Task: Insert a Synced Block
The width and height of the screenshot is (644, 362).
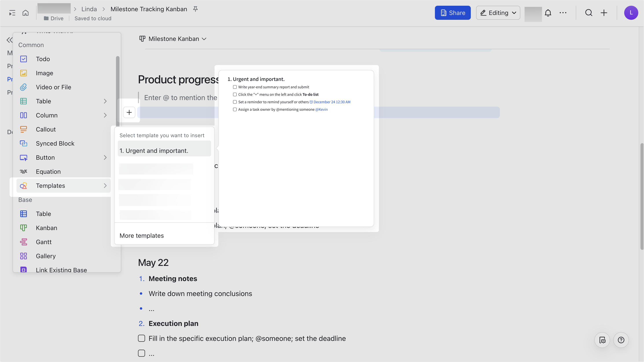Action: 64,143
